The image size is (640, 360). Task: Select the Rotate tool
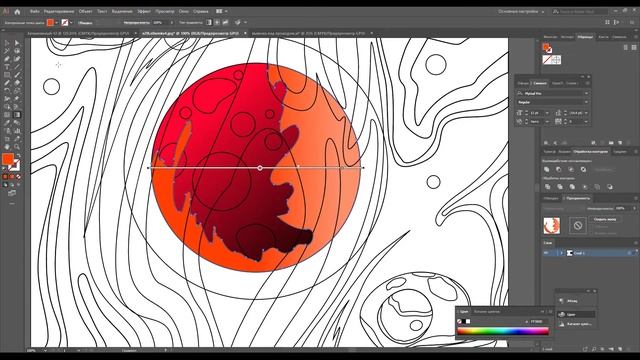pos(7,91)
